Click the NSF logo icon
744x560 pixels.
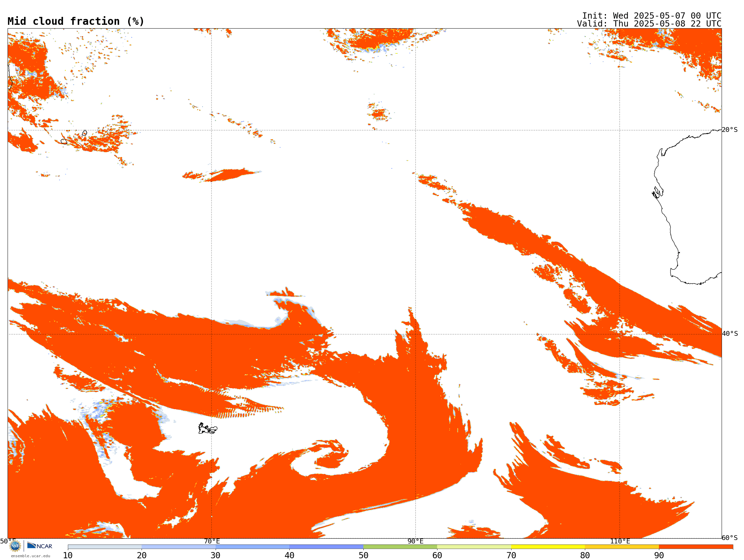[15, 546]
